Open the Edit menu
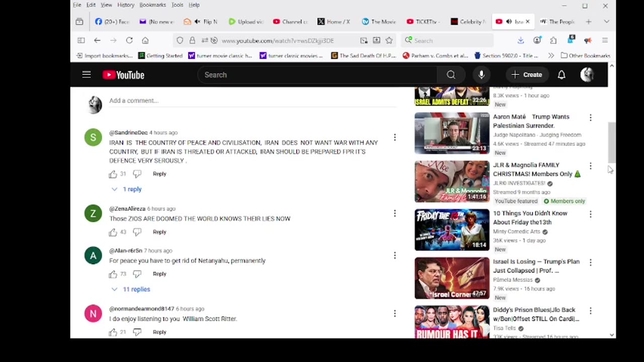Screen dimensions: 644x362 click(91, 5)
